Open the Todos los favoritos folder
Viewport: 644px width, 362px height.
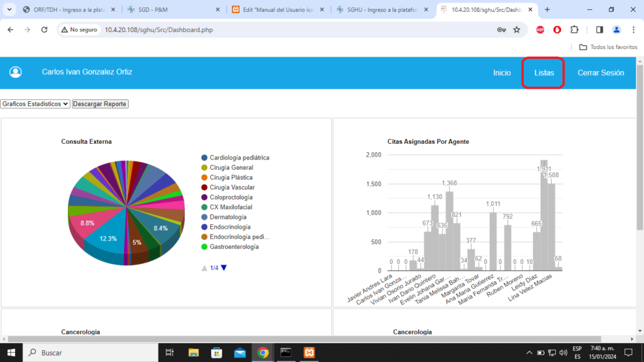click(608, 47)
